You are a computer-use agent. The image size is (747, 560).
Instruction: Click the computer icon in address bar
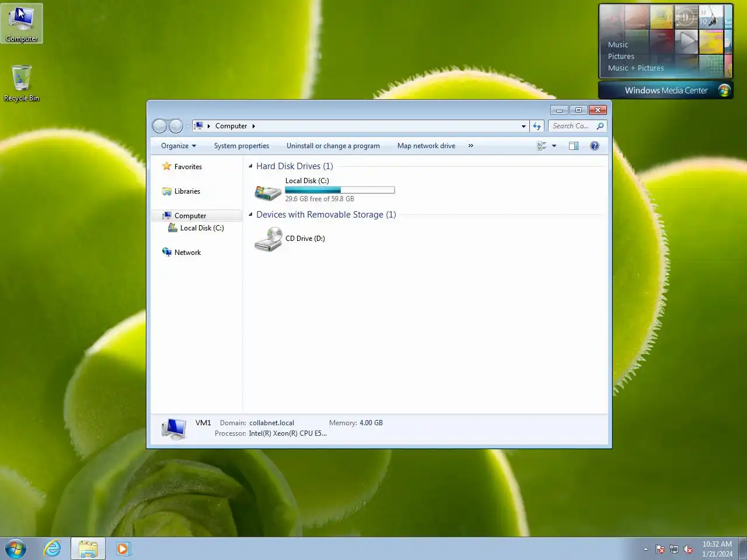pyautogui.click(x=199, y=126)
